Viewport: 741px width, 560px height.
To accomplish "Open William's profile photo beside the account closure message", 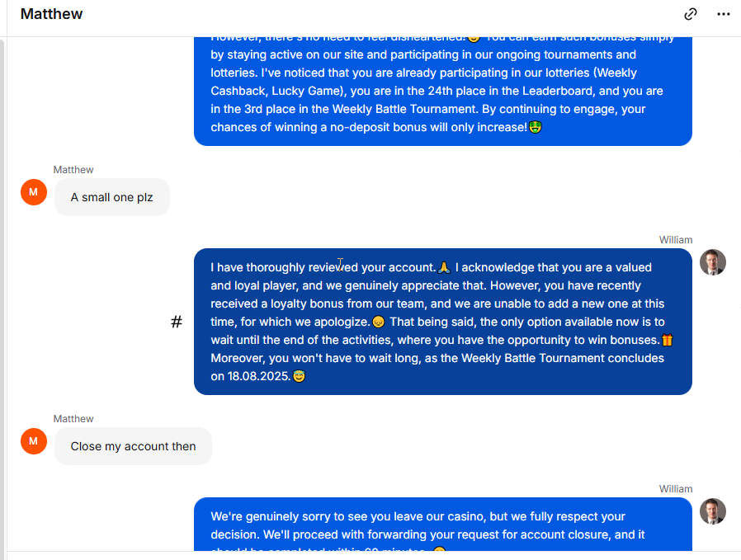I will [x=713, y=511].
